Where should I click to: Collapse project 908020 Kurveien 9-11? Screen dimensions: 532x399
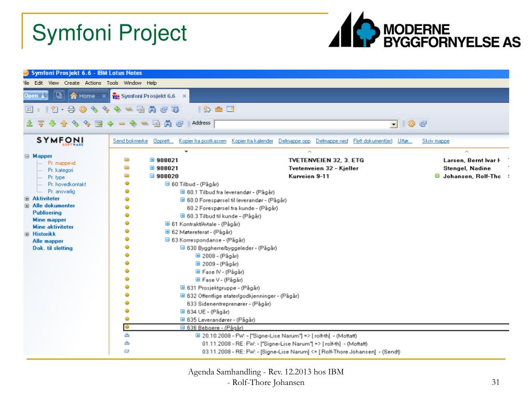pos(152,176)
